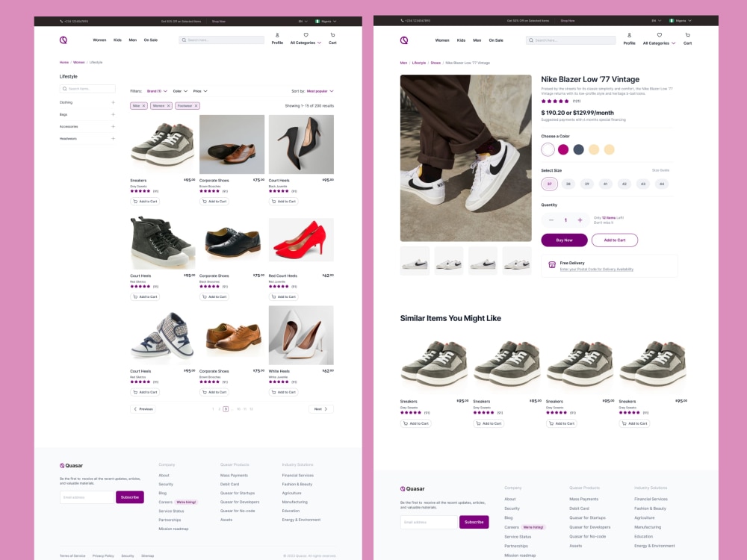
Task: Select size 44
Action: coord(662,184)
